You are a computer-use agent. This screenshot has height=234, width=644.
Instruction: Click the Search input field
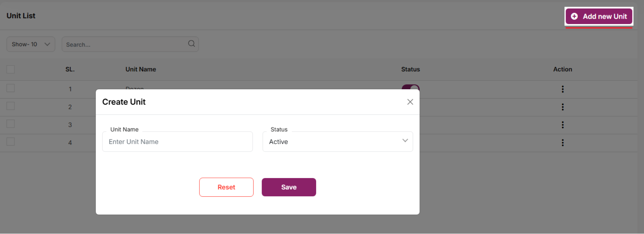click(x=125, y=44)
